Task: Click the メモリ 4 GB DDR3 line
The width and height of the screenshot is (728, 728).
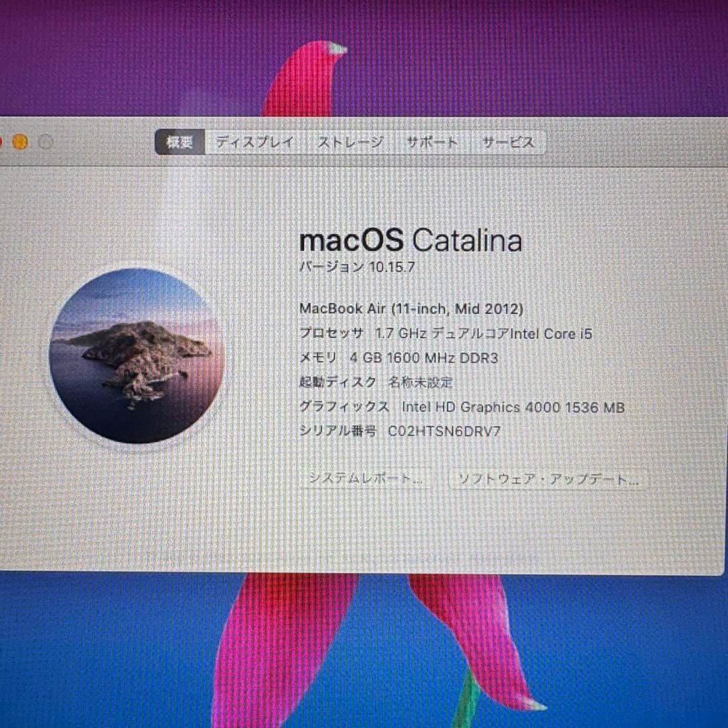Action: coord(399,358)
